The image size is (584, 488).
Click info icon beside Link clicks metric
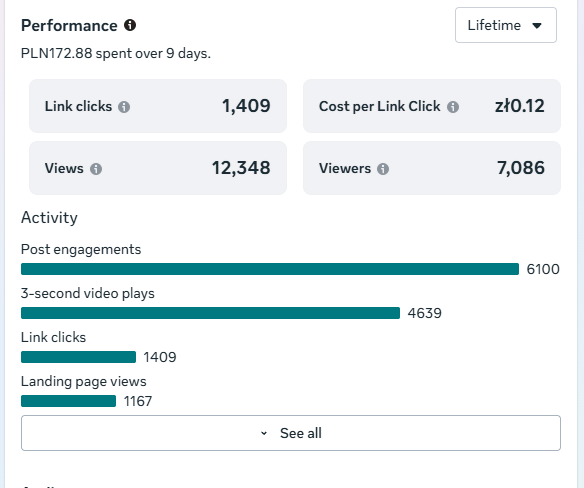(x=124, y=107)
